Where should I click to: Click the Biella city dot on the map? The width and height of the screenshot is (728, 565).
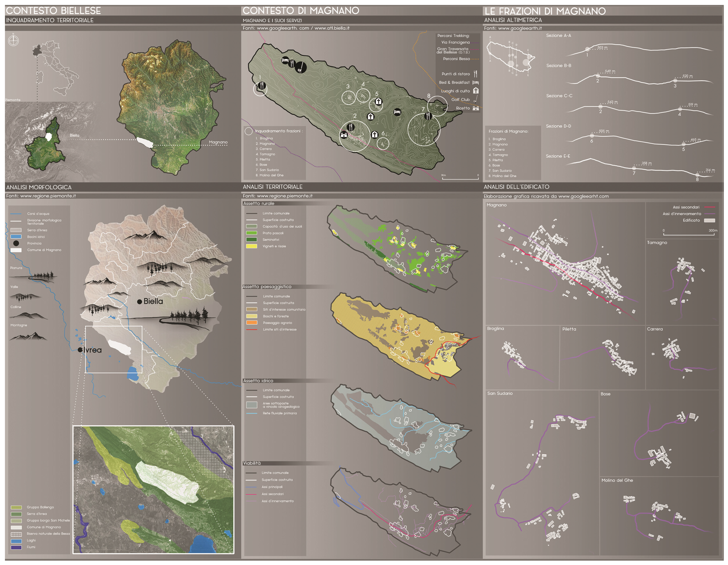[140, 301]
